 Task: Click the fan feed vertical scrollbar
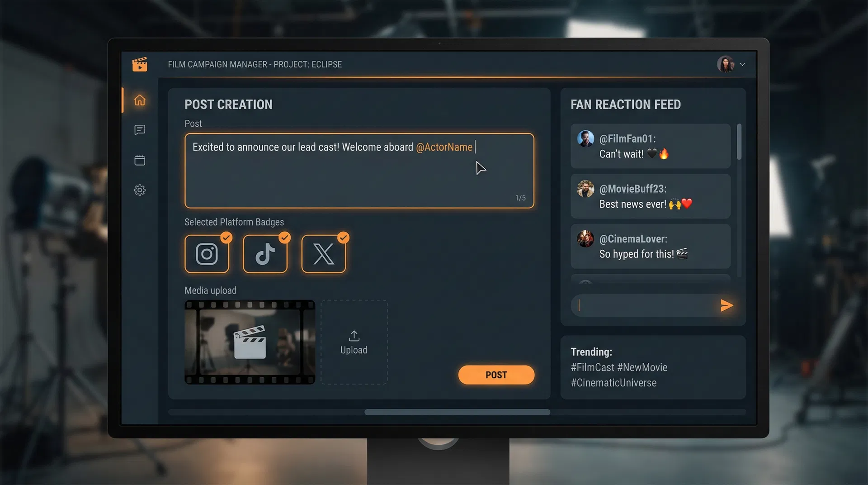click(739, 142)
